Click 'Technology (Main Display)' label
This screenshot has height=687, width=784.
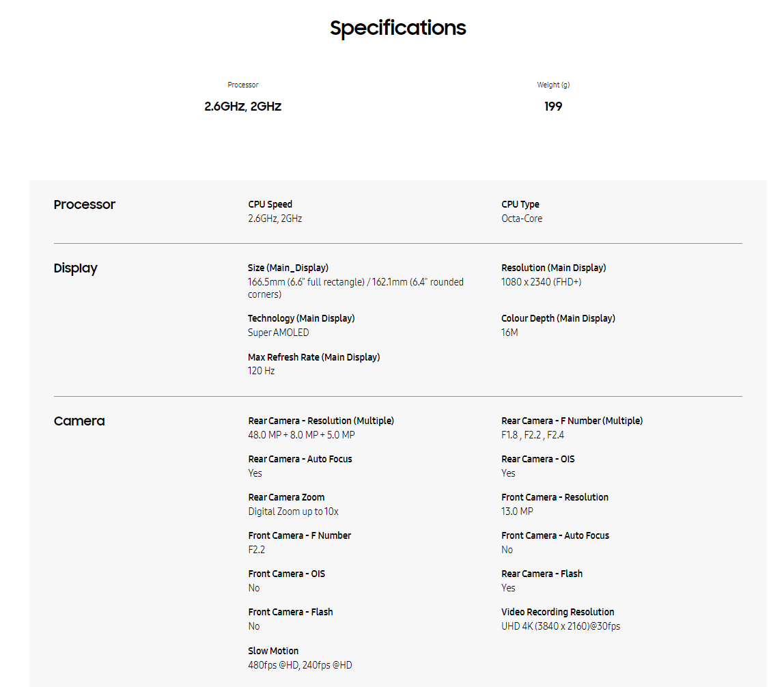tap(301, 318)
